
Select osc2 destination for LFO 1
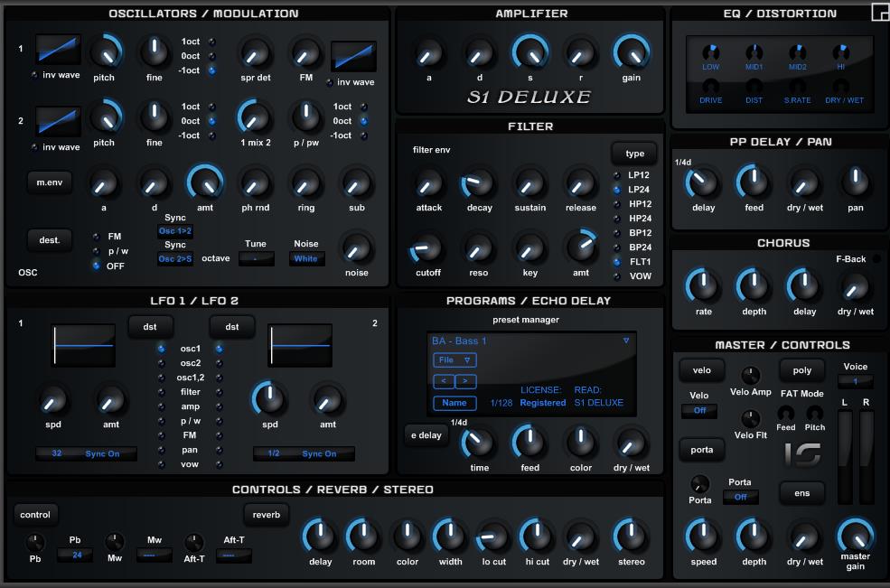pyautogui.click(x=161, y=363)
